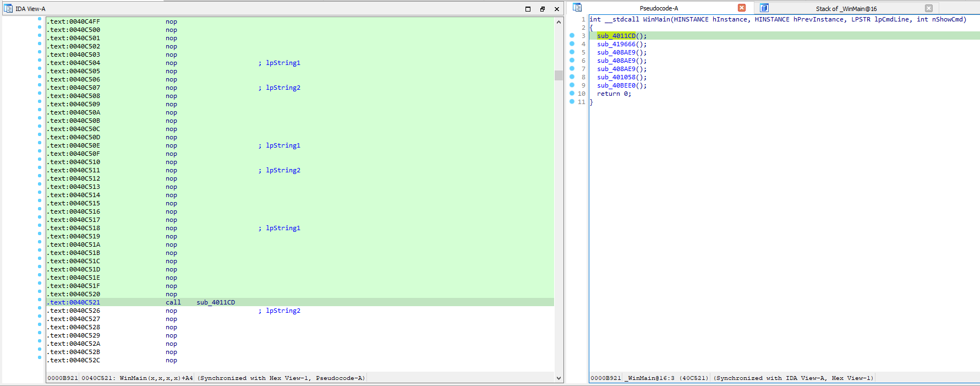The width and height of the screenshot is (980, 386).
Task: Select WinMain name in function signature
Action: (x=656, y=19)
